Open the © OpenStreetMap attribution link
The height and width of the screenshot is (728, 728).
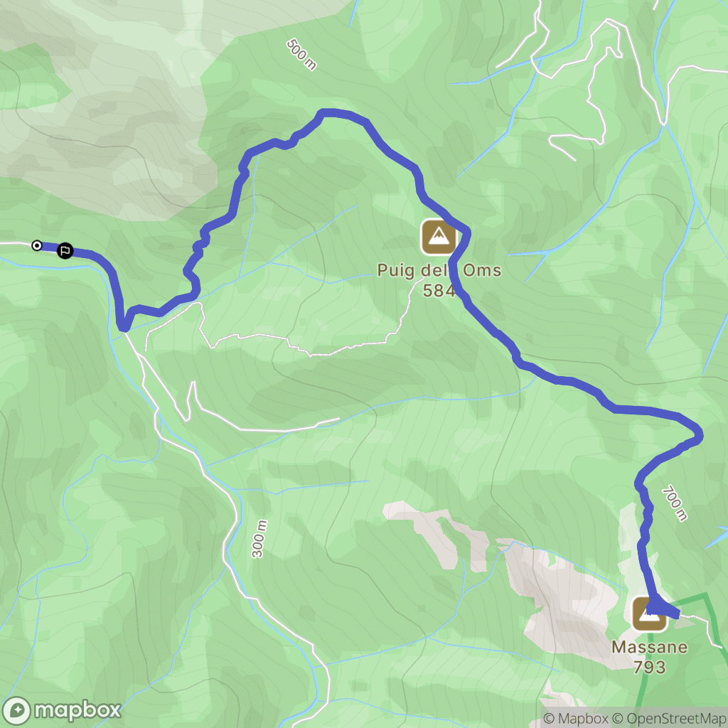click(668, 718)
